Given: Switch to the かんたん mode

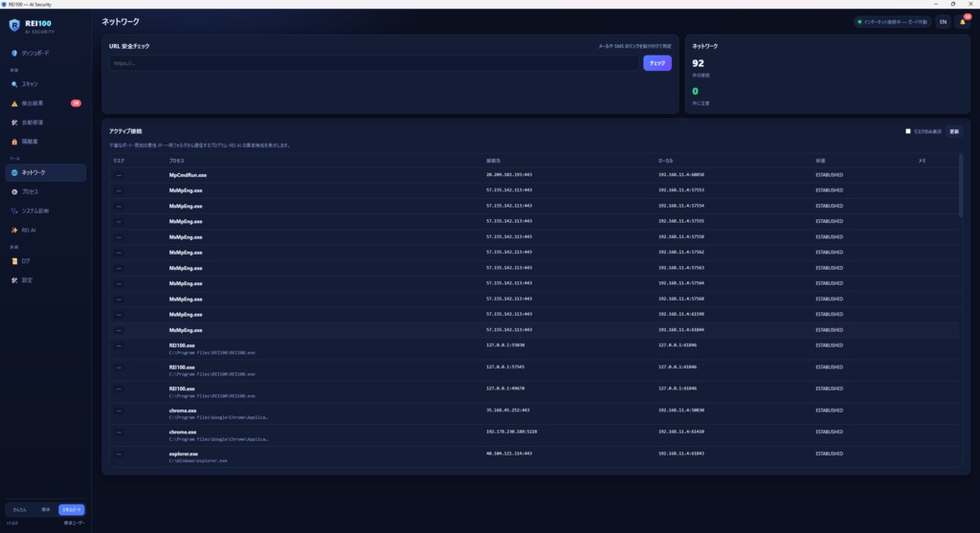Looking at the screenshot, I should pos(20,510).
